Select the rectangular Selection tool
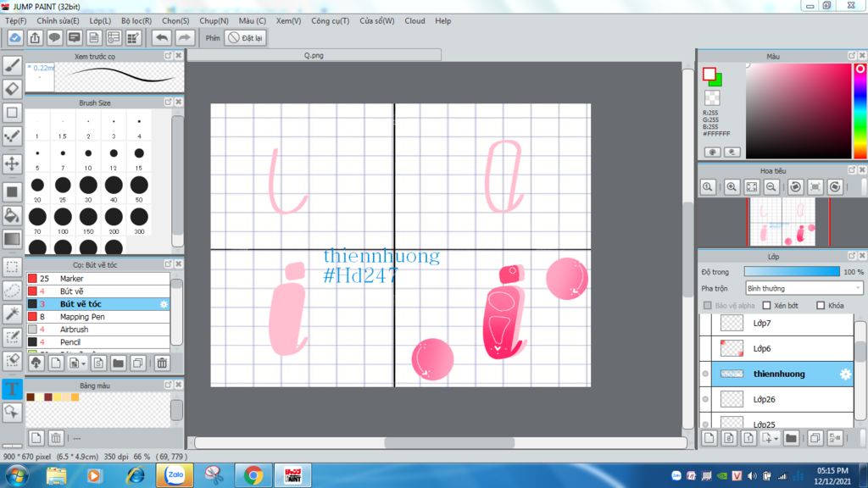 [12, 267]
